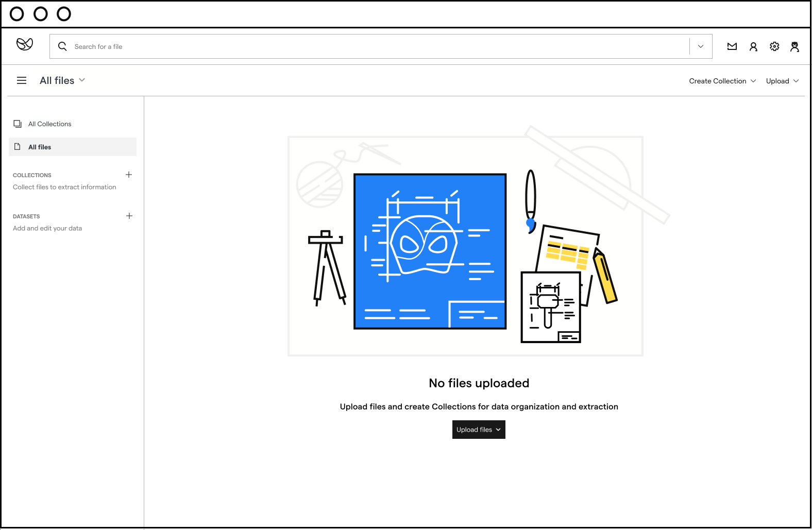
Task: Click the COLLECTIONS section heading
Action: pos(32,175)
